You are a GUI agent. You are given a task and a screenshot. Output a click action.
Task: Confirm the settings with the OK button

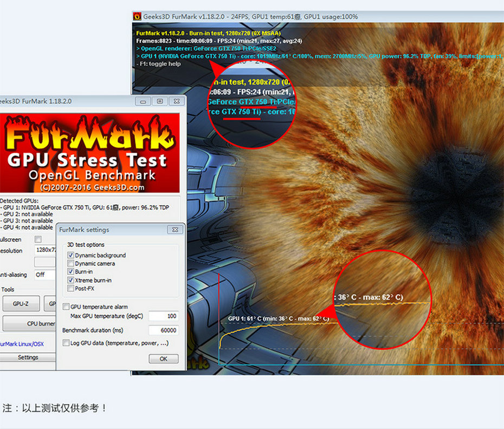click(x=164, y=359)
